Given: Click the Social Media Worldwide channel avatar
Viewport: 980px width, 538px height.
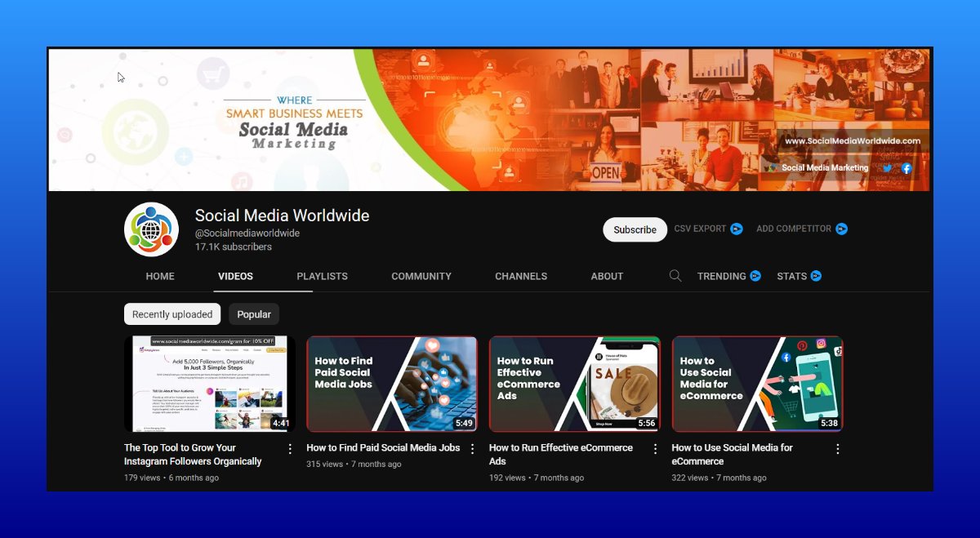Looking at the screenshot, I should click(151, 229).
